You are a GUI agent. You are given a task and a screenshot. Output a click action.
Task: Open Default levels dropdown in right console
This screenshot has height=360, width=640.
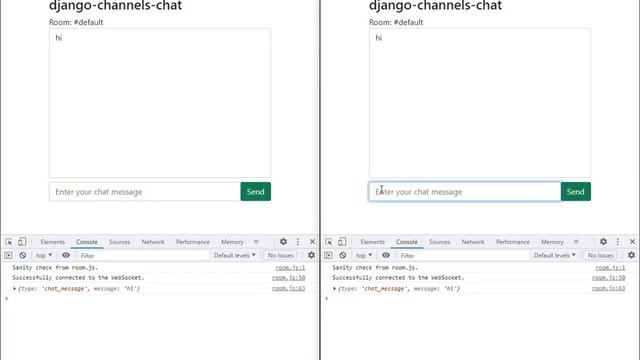point(555,256)
